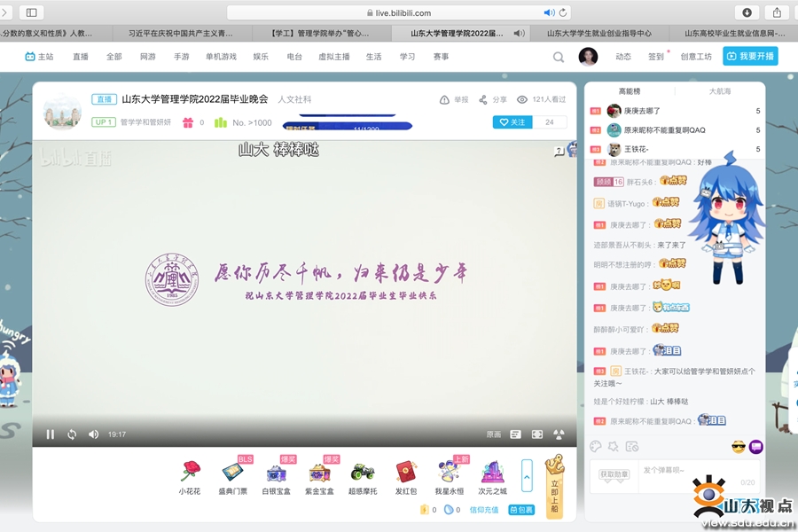Screen dimensions: 798x532
Task: Enter fullscreen mode in the video player
Action: 536,434
